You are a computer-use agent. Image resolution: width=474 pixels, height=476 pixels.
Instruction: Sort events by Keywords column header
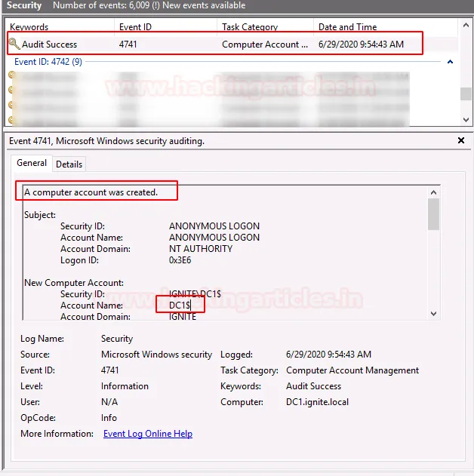(x=29, y=27)
